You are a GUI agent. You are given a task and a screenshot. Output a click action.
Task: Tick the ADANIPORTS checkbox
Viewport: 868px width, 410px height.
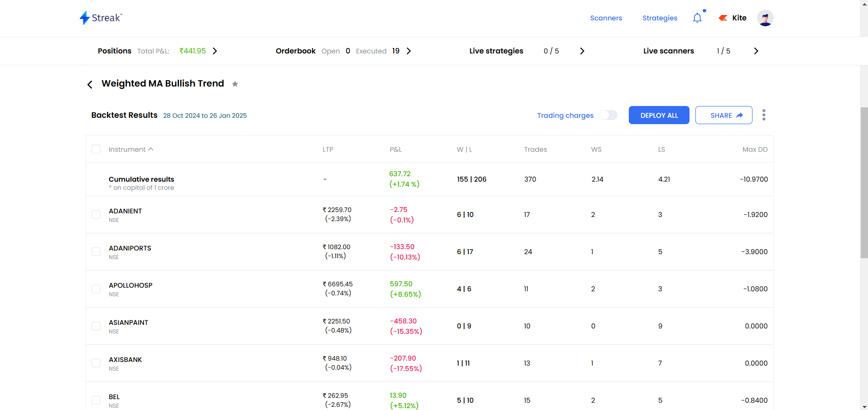[96, 251]
